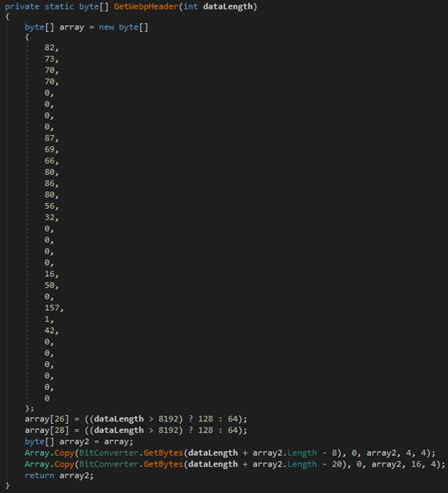Screen dimensions: 448x493
Task: Click 'new' keyword in array initialization
Action: [x=107, y=27]
